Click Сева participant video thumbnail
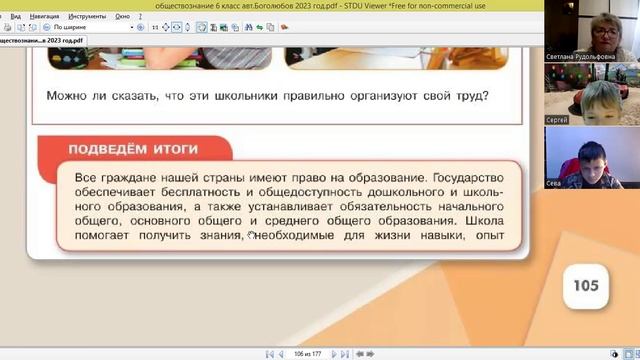Viewport: 640px width, 360px height. 592,158
